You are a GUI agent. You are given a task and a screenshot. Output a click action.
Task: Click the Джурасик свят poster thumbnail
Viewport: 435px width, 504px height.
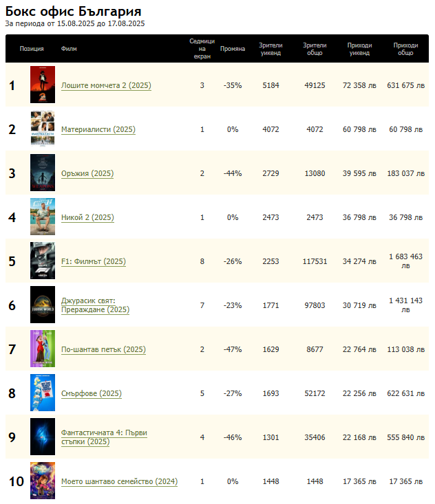[43, 305]
